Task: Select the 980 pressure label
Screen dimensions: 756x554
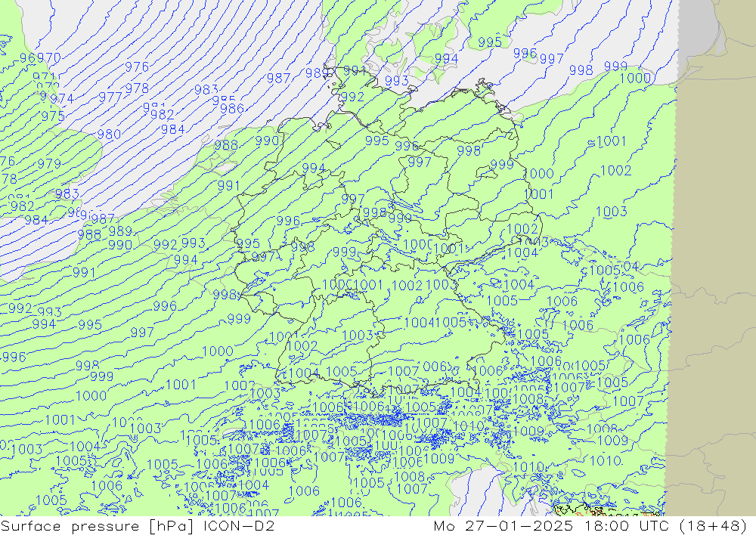Action: pyautogui.click(x=109, y=135)
